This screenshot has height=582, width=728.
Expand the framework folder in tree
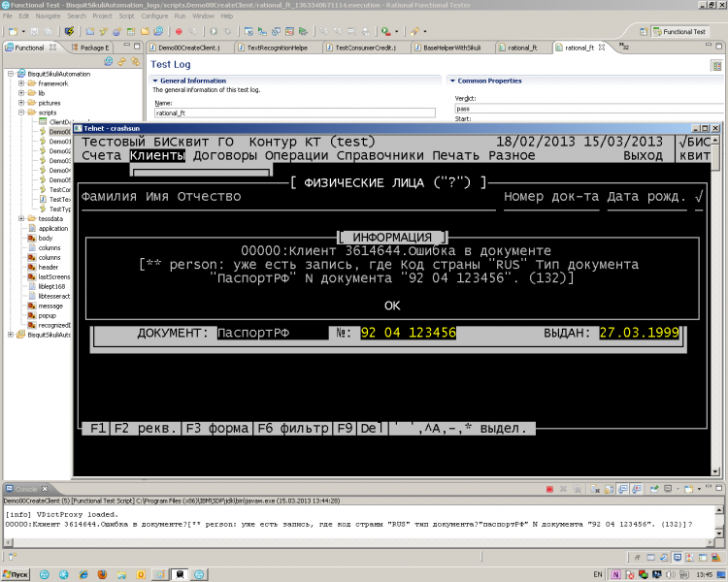[x=20, y=83]
